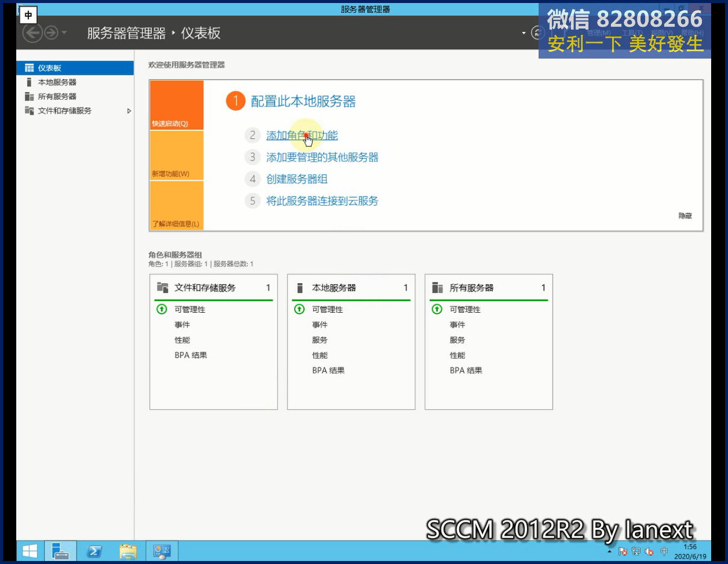The width and height of the screenshot is (728, 564).
Task: Open the dropdown arrow left of refresh icon
Action: [523, 33]
